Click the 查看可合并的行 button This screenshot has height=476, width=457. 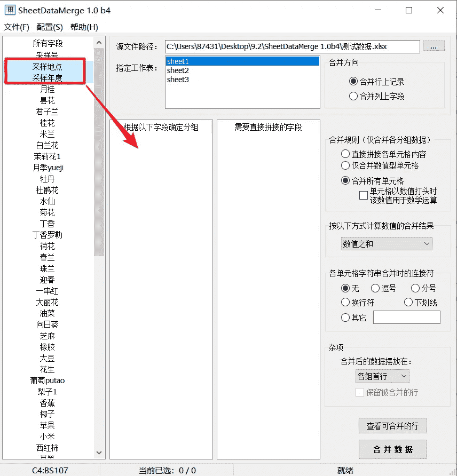point(392,426)
